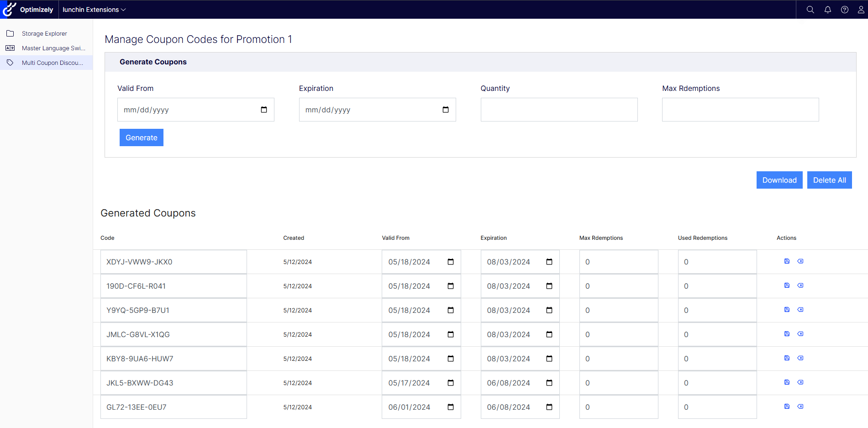Click the Download button

pos(779,180)
